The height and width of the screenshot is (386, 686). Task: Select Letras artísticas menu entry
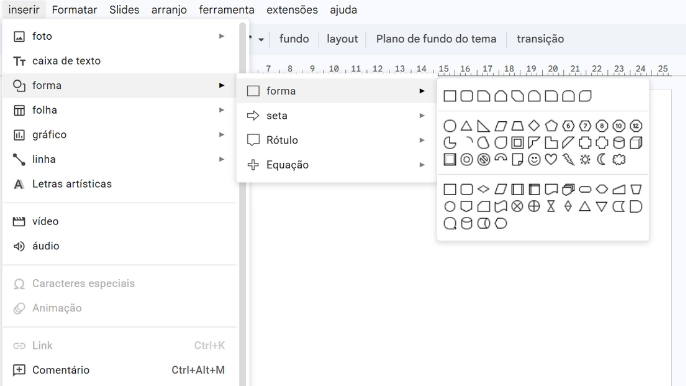120,184
